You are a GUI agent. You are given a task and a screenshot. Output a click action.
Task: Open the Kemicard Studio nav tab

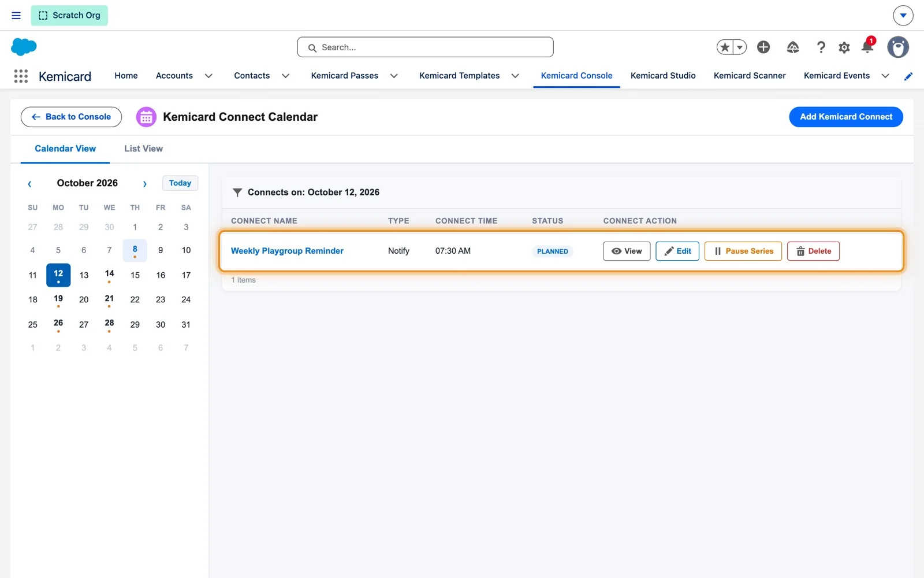click(x=663, y=76)
